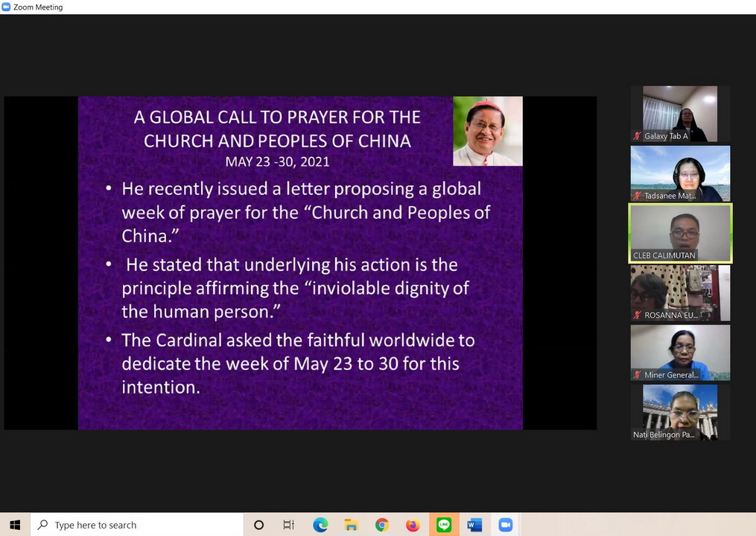Open the Windows Start menu
This screenshot has width=756, height=536.
tap(15, 525)
